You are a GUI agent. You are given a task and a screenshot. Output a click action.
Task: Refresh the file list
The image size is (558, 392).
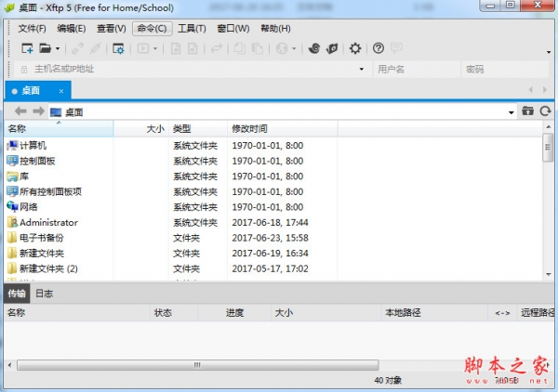click(545, 111)
